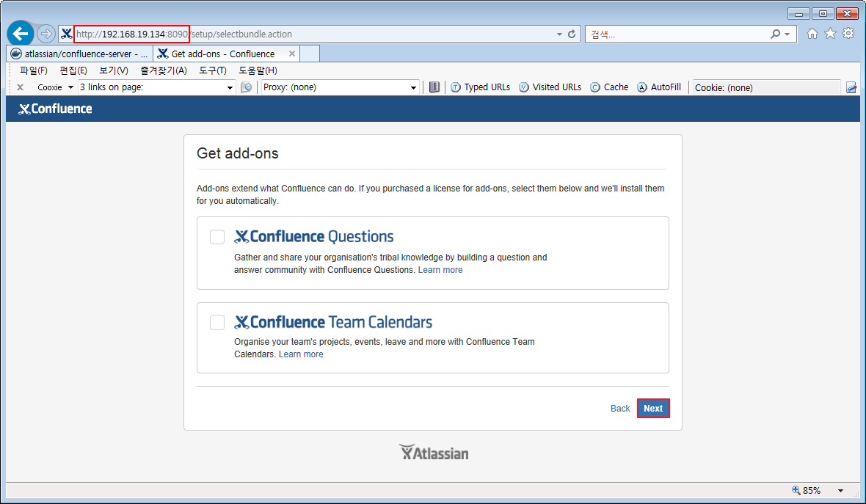The width and height of the screenshot is (866, 504).
Task: Open Learn more for Team Calendars
Action: (301, 354)
